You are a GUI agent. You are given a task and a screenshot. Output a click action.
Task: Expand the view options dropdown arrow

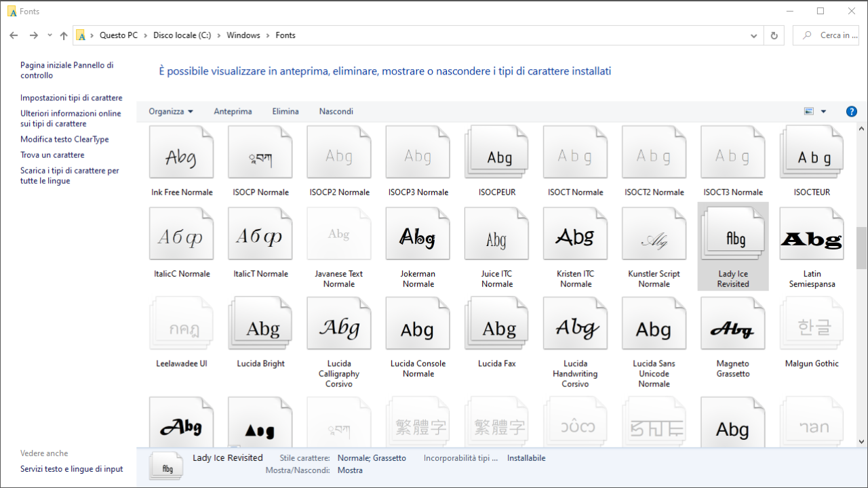[824, 112]
